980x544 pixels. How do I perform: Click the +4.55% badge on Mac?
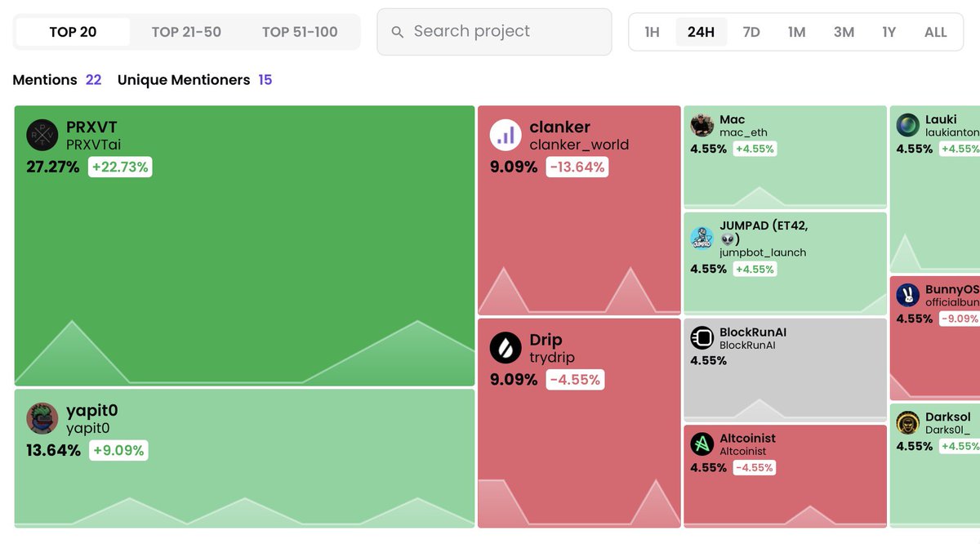(755, 149)
